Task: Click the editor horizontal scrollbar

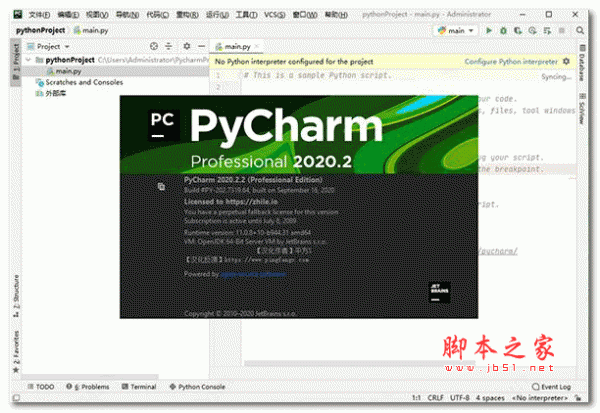Action: [360, 363]
